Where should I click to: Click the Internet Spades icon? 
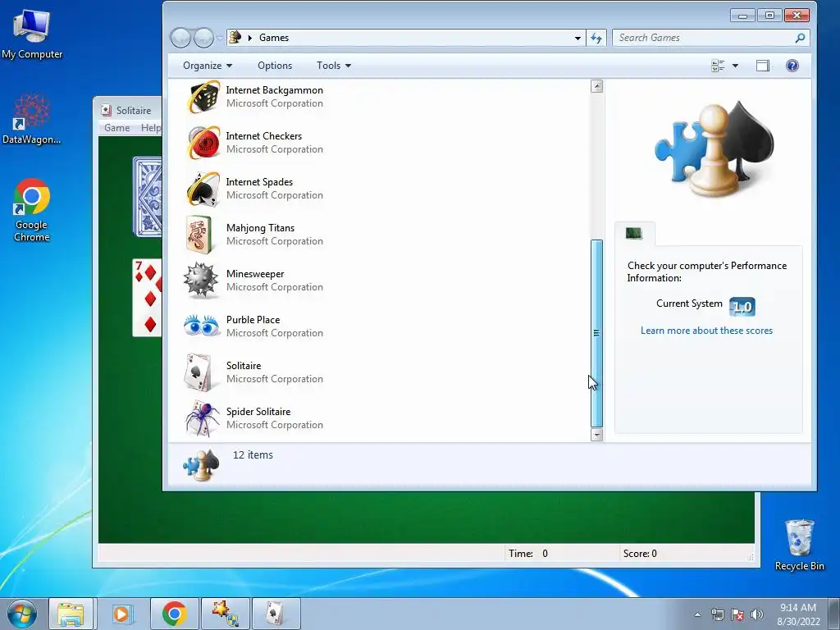[x=203, y=189]
